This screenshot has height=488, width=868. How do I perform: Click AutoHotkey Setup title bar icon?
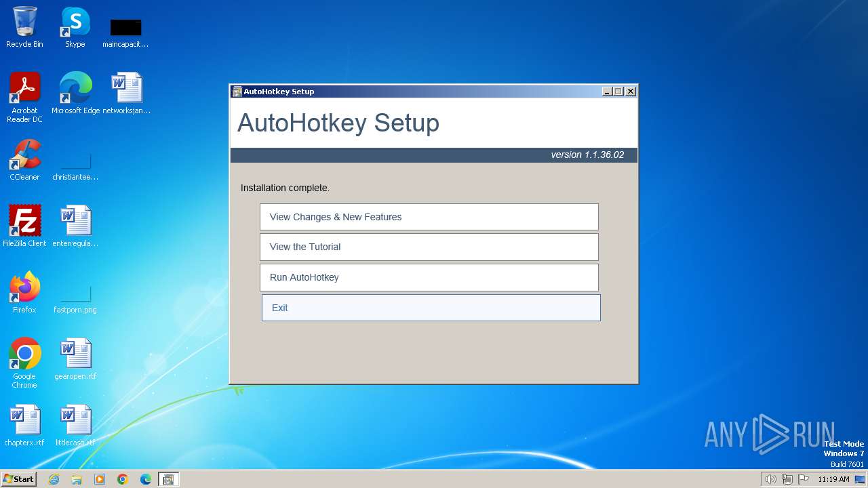coord(237,91)
